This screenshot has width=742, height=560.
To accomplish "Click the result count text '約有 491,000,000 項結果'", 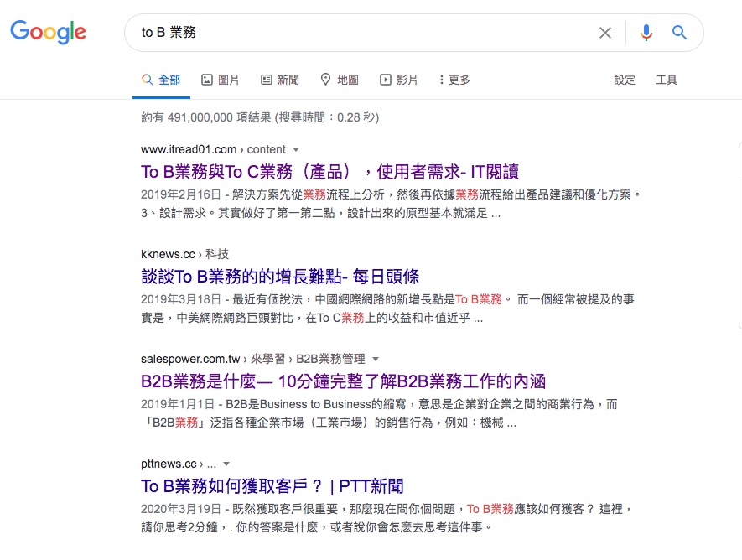I will click(206, 117).
